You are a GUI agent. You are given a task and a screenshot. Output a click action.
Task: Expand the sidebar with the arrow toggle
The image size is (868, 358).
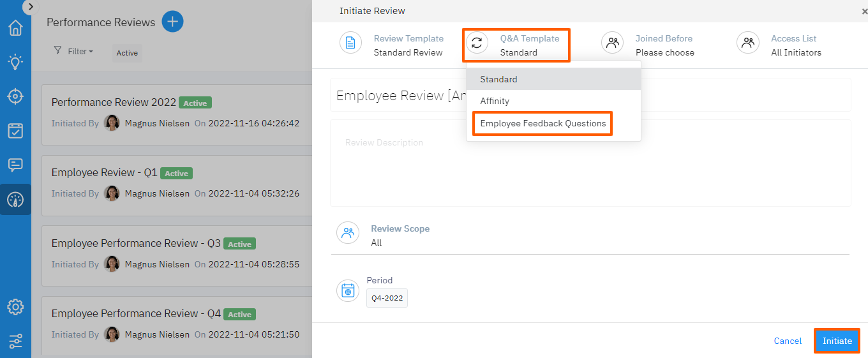click(x=31, y=6)
